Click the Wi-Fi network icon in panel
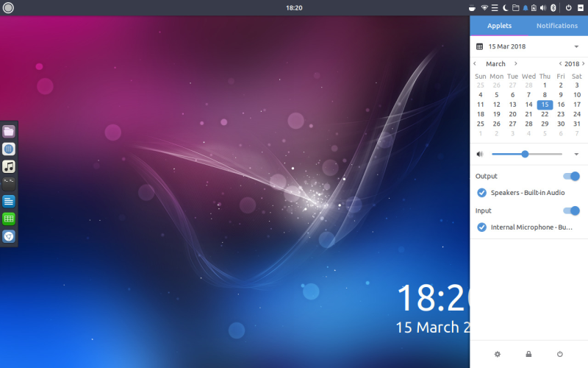588x368 pixels. coord(485,7)
